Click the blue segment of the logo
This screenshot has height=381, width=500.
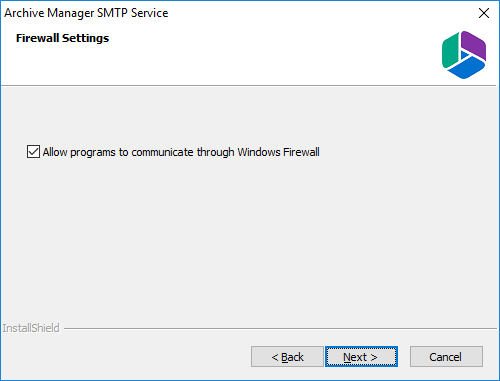[x=466, y=68]
